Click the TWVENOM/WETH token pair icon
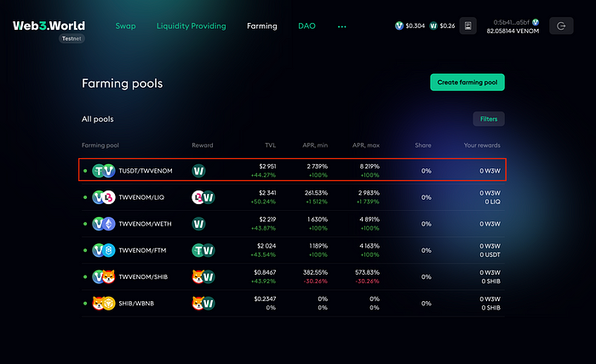The image size is (596, 364). 104,224
